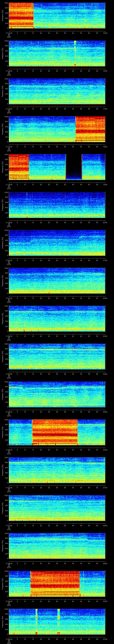Click the red loud section in the 17:17:00 spectrogram
The image size is (114, 644).
[x=90, y=129]
